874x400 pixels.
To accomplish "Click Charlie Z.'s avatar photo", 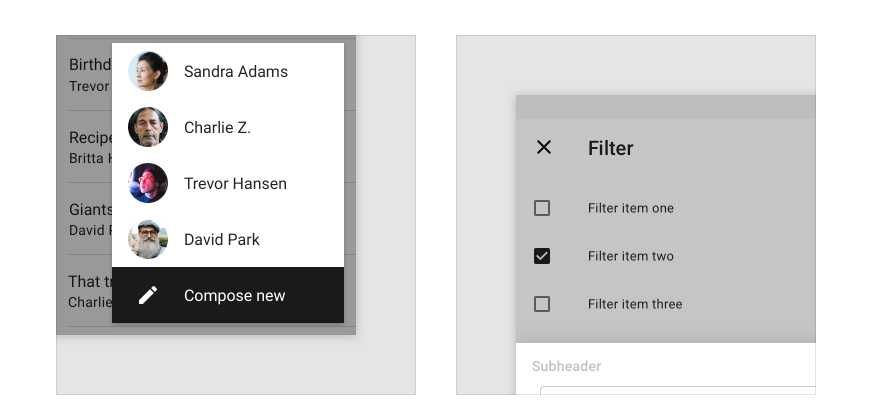I will click(148, 127).
